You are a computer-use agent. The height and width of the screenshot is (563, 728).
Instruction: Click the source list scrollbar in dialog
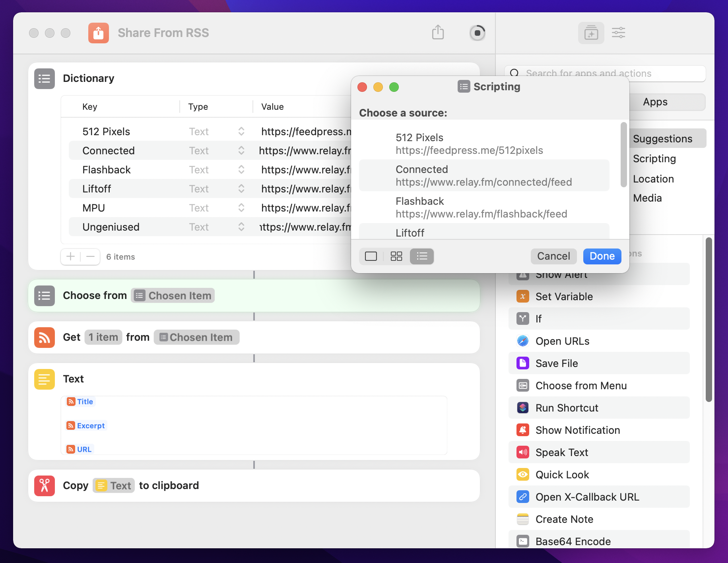coord(623,155)
